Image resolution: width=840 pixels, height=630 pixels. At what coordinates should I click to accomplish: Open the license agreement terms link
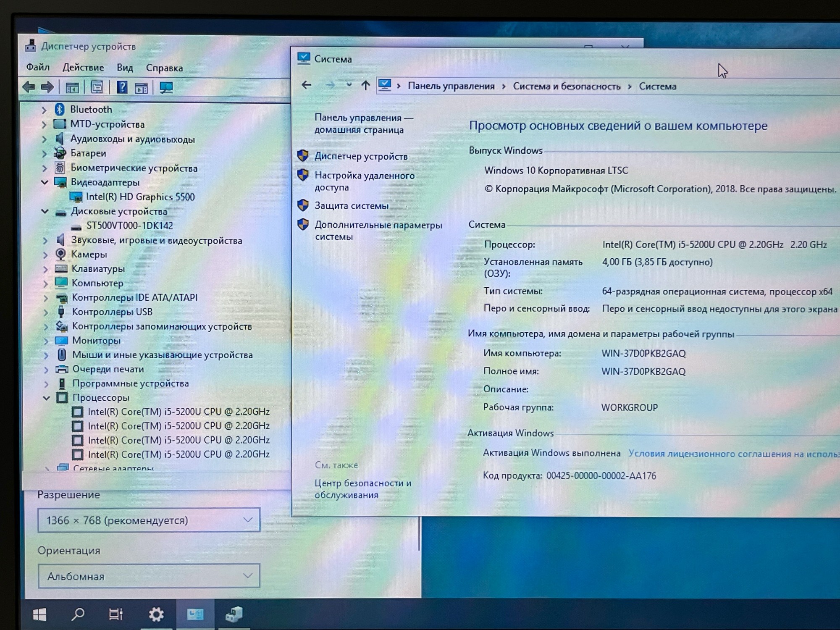[733, 454]
